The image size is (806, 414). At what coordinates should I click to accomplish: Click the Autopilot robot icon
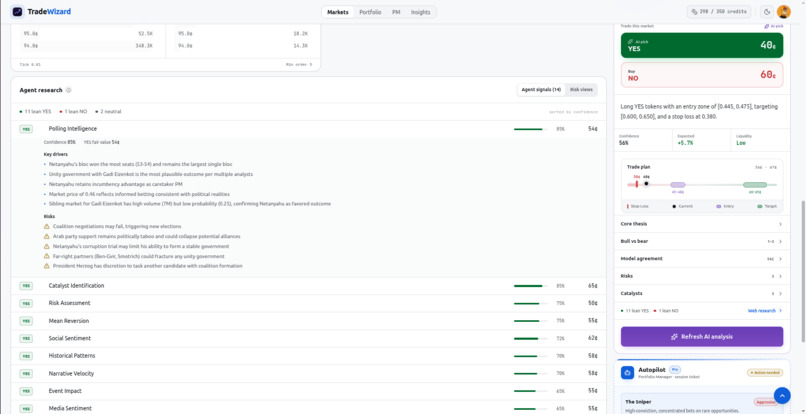(x=627, y=372)
